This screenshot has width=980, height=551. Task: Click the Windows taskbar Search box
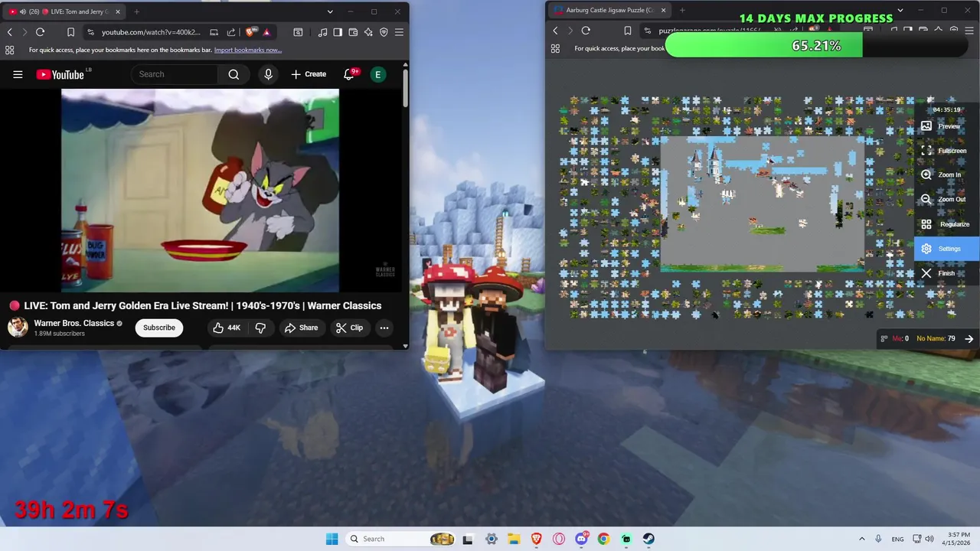(x=400, y=539)
